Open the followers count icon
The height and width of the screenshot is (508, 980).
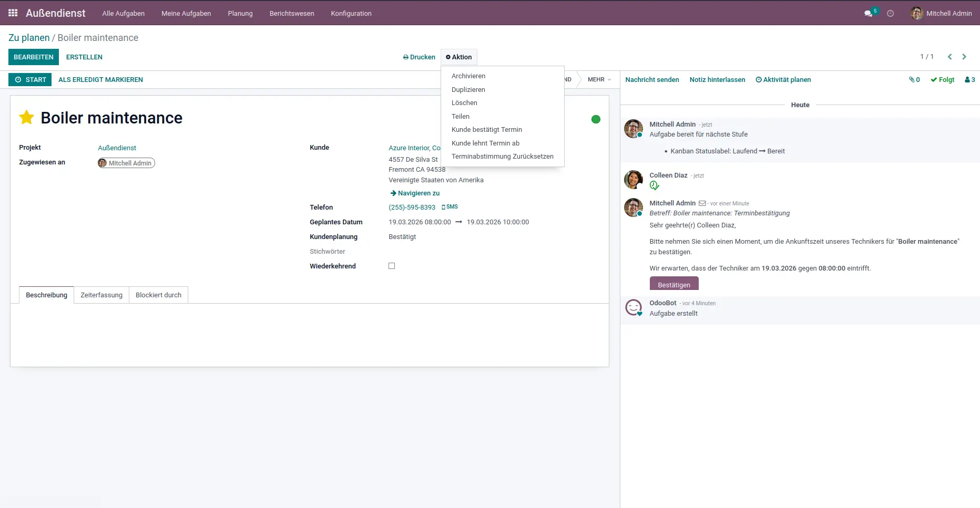(x=969, y=80)
